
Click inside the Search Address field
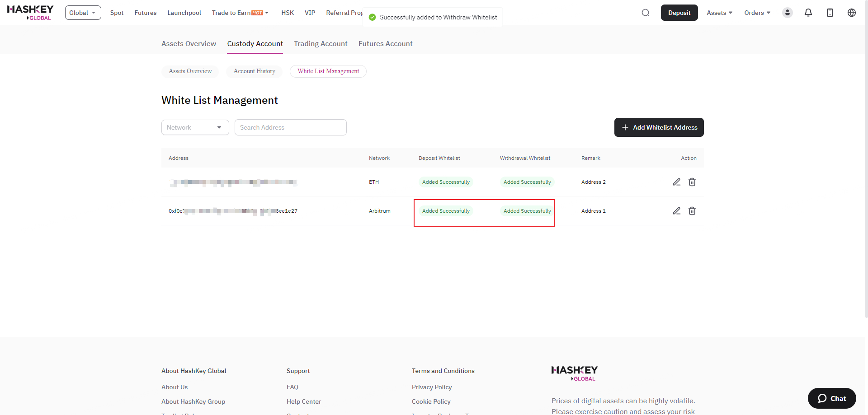[290, 127]
